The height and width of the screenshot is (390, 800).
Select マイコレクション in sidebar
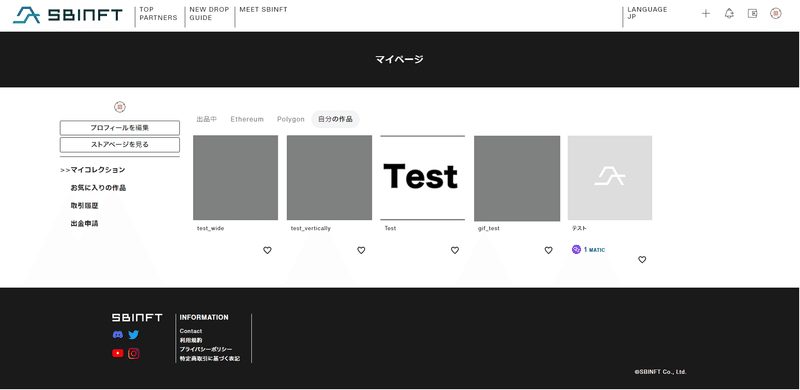(97, 169)
